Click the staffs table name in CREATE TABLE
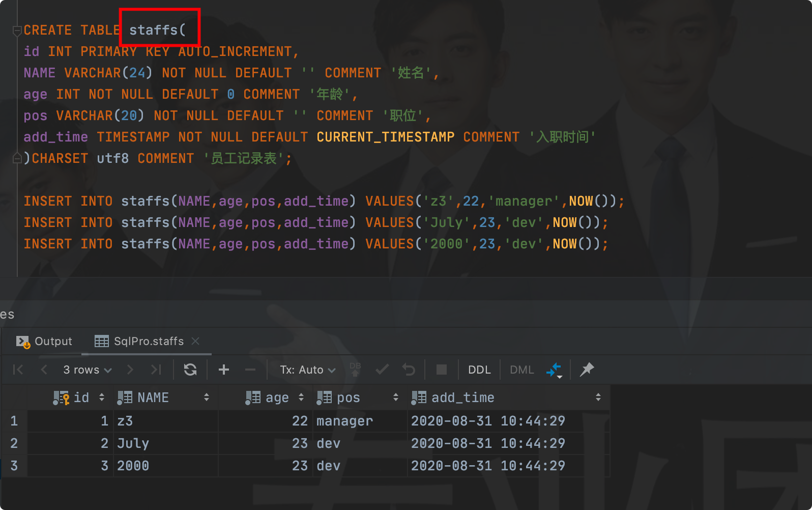This screenshot has height=510, width=812. [153, 30]
